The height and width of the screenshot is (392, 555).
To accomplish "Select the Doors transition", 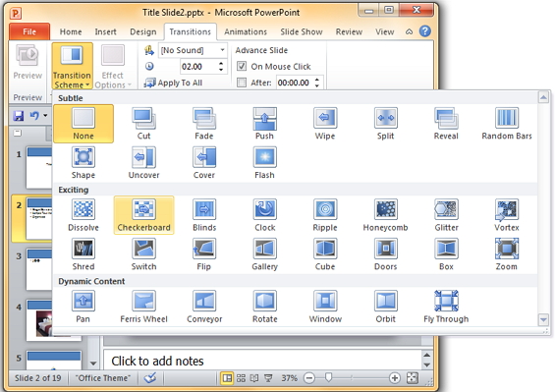I will [x=385, y=253].
